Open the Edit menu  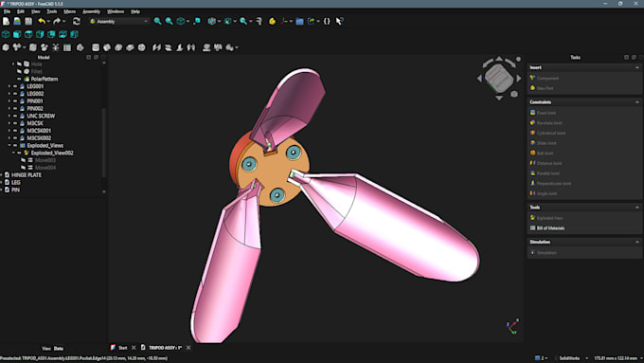coord(21,11)
